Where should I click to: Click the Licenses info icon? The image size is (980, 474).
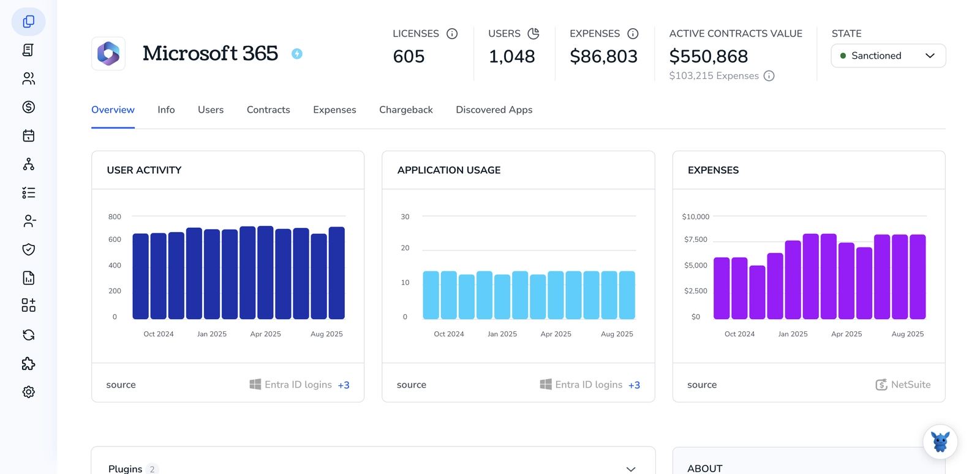pyautogui.click(x=452, y=34)
